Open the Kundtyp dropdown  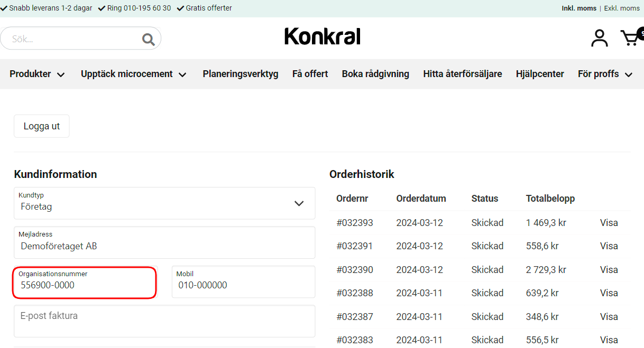[x=164, y=203]
